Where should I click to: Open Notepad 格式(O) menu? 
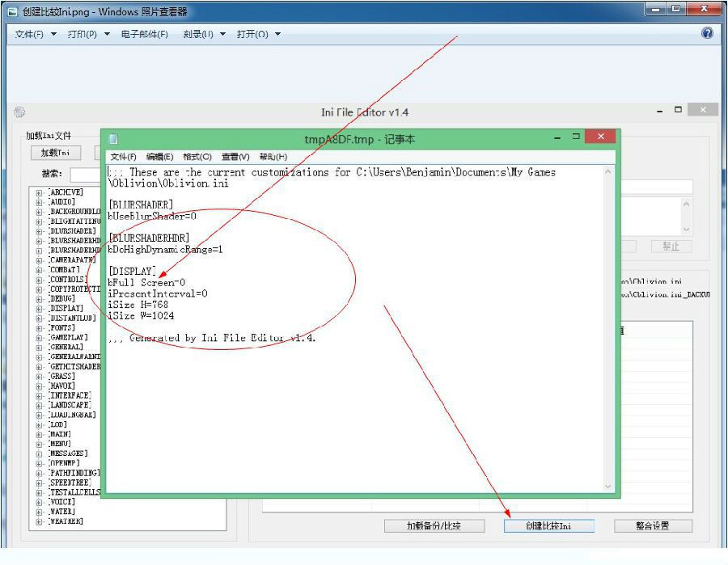coord(197,157)
